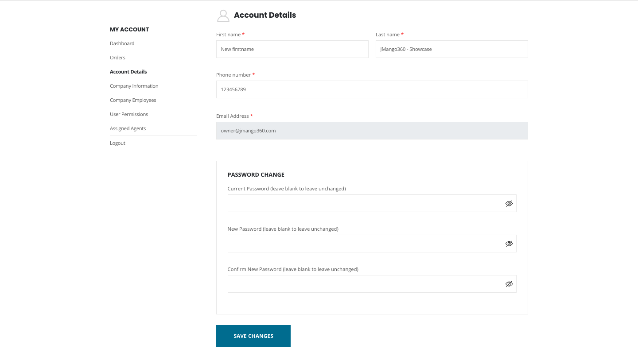Click into the Phone number field
Screen dimensions: 638x364
(372, 89)
